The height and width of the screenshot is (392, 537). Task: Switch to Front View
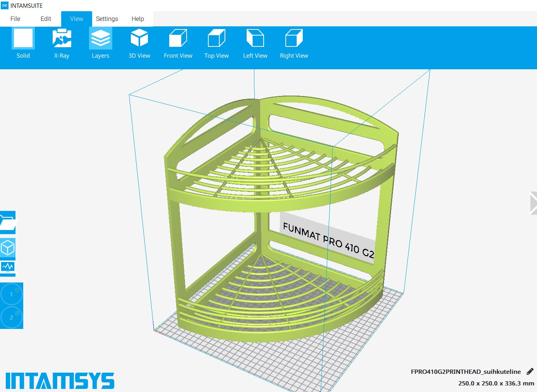point(178,43)
